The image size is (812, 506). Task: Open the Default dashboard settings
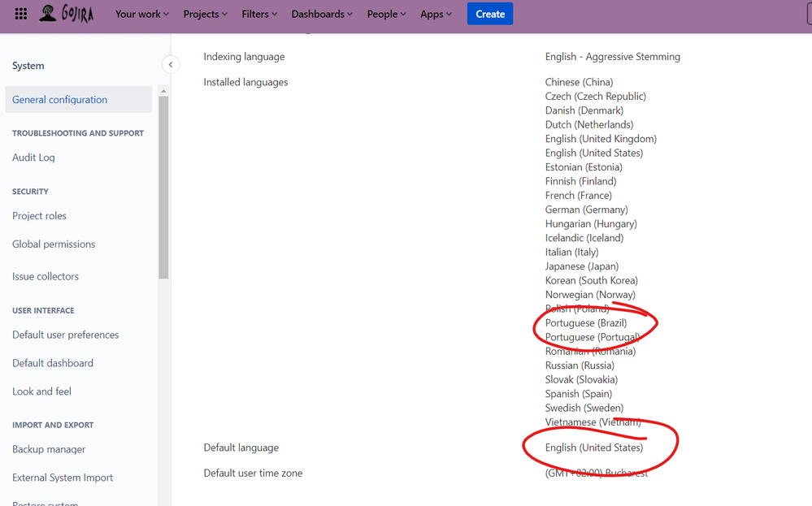click(52, 362)
